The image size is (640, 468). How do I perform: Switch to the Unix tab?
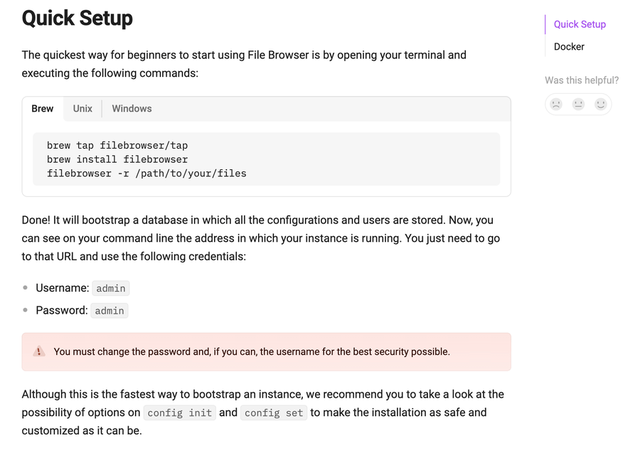click(x=82, y=109)
